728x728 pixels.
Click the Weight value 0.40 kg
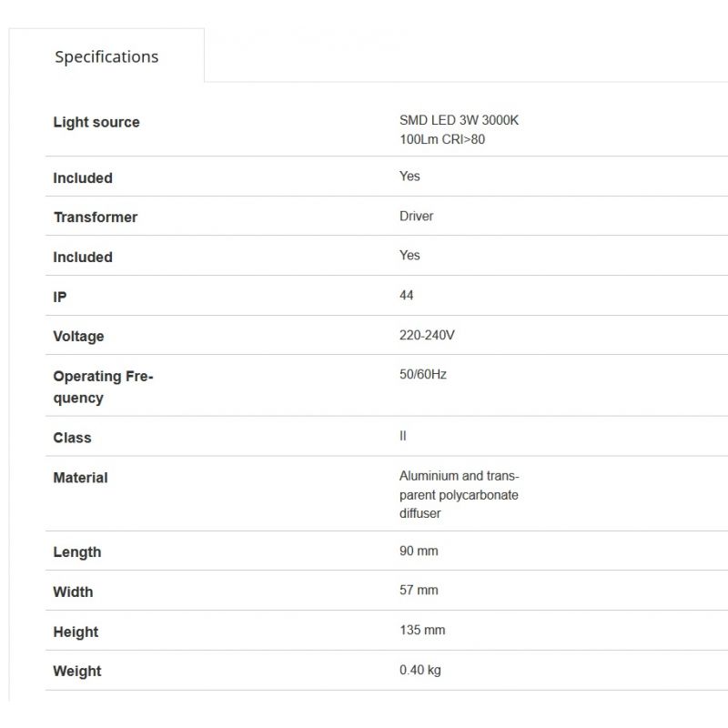[420, 671]
